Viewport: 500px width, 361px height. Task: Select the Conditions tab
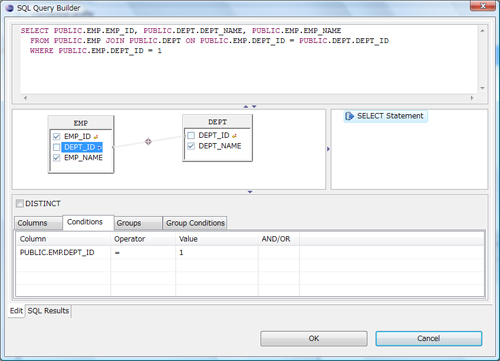point(88,222)
